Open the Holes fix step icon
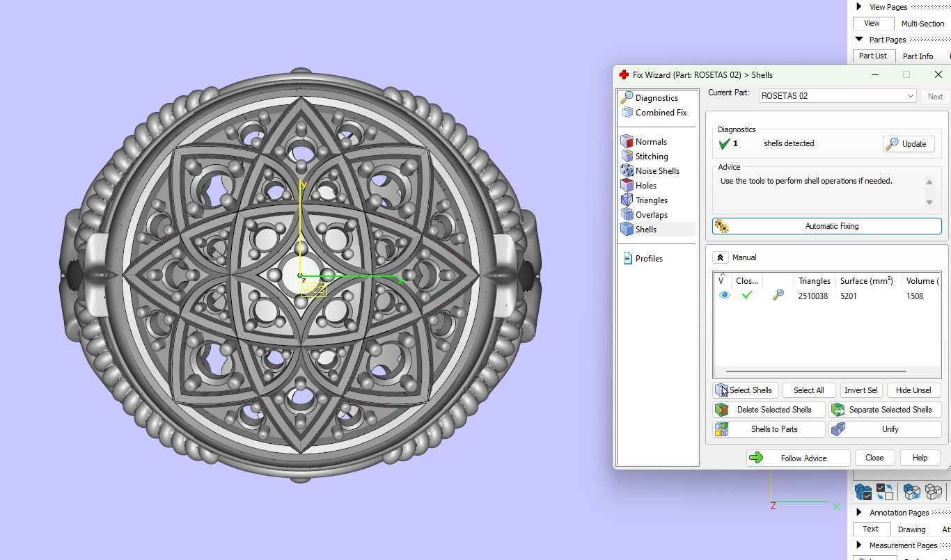Image resolution: width=951 pixels, height=560 pixels. coord(627,186)
